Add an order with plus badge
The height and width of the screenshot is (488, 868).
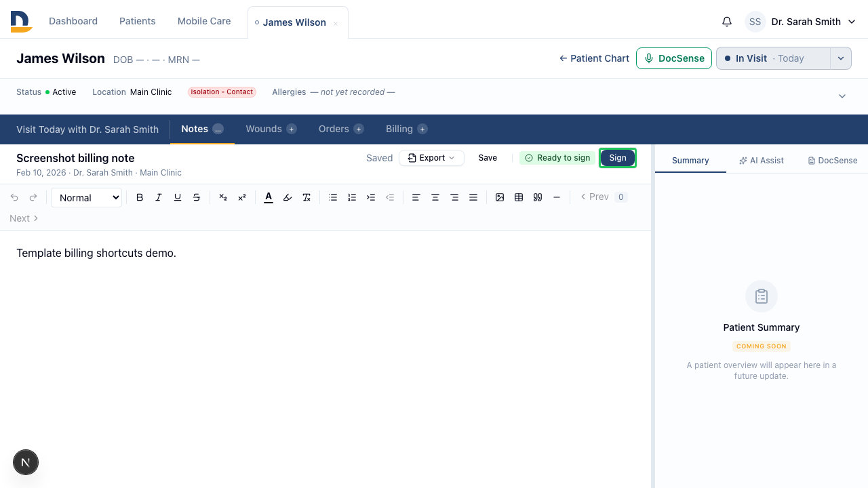(x=359, y=129)
